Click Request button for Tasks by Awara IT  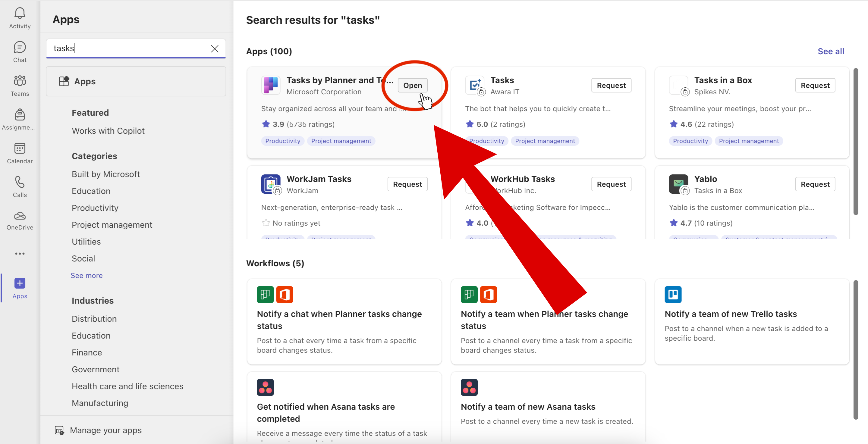[611, 85]
